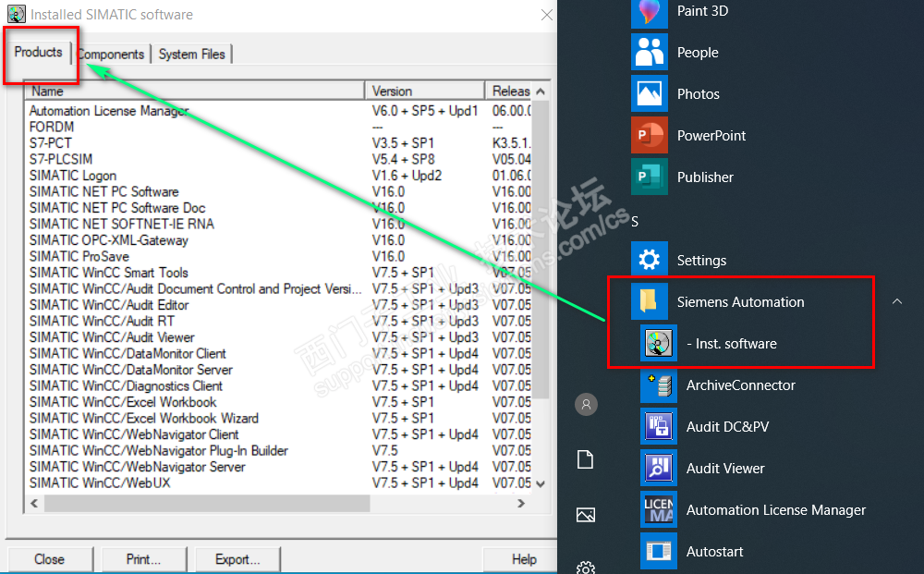Click the vertical scrollbar up arrow
The width and height of the screenshot is (924, 574).
click(x=541, y=92)
